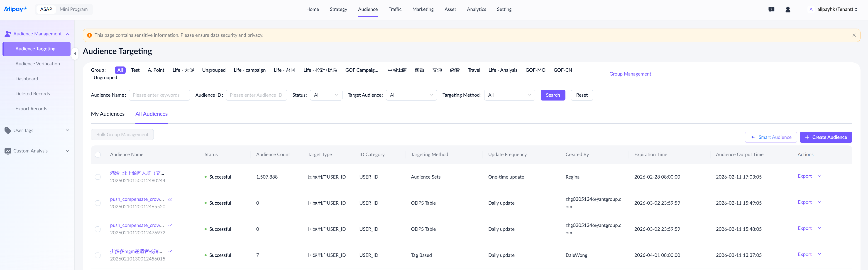Click the Alipay+ logo
Screen dimensions: 868x270
pos(15,9)
